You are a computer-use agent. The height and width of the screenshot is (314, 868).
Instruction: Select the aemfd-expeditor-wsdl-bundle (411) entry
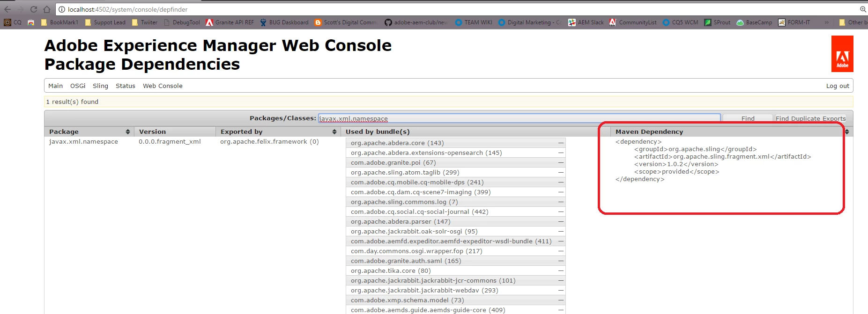[455, 241]
